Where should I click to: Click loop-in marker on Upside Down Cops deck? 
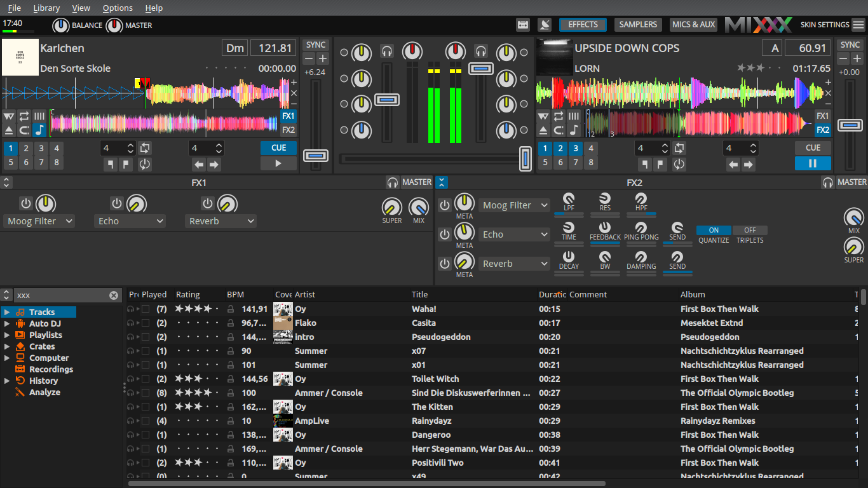(645, 165)
